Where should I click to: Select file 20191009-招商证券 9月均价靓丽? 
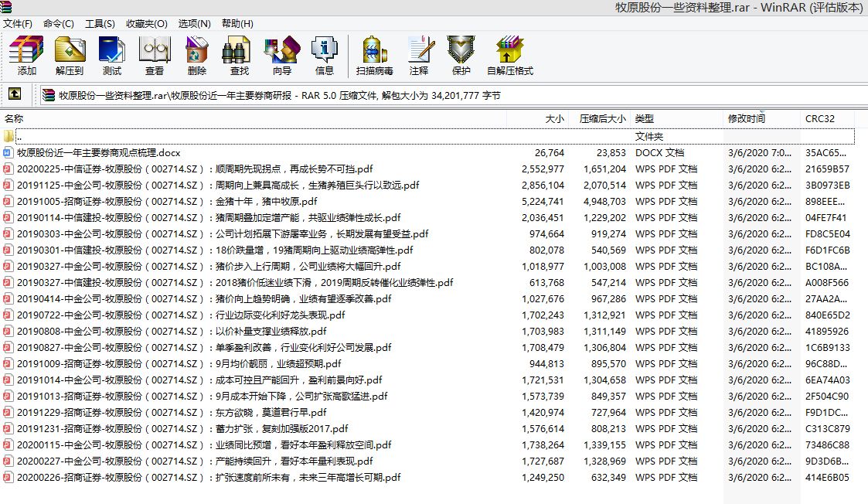point(179,364)
